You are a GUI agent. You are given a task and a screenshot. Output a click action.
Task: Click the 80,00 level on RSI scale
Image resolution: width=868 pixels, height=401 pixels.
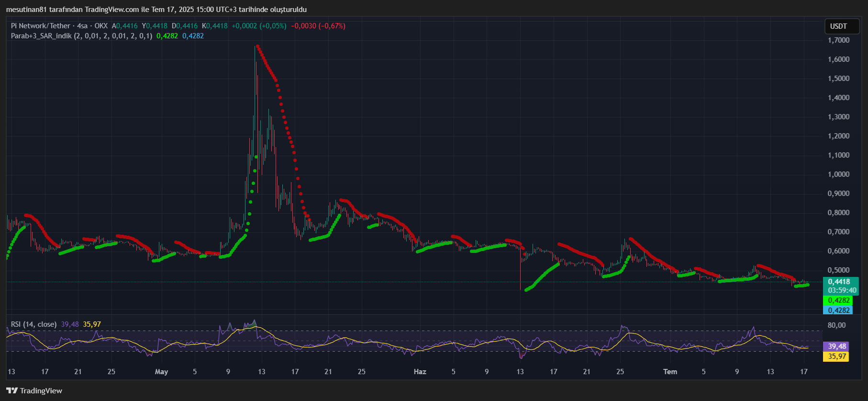(836, 325)
